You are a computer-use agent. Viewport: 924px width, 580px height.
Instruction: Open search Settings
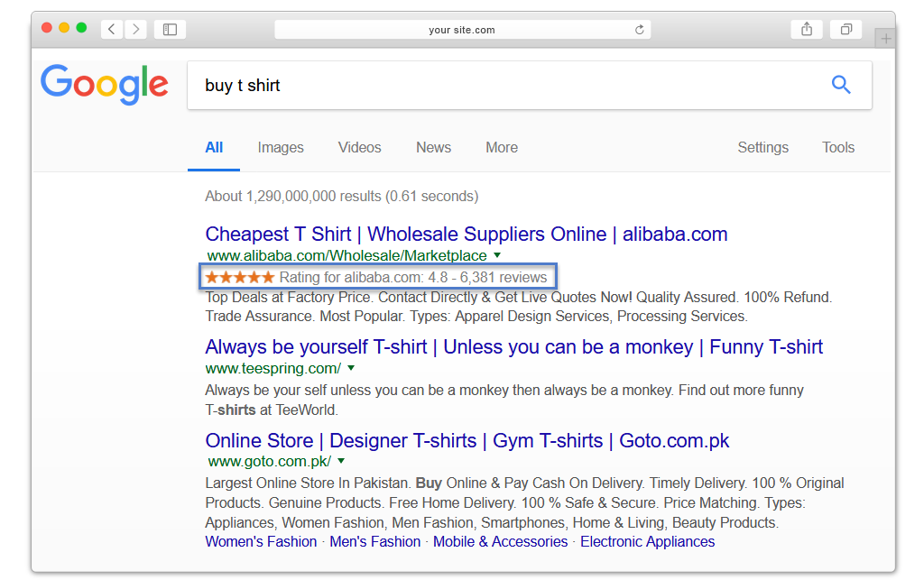tap(762, 148)
